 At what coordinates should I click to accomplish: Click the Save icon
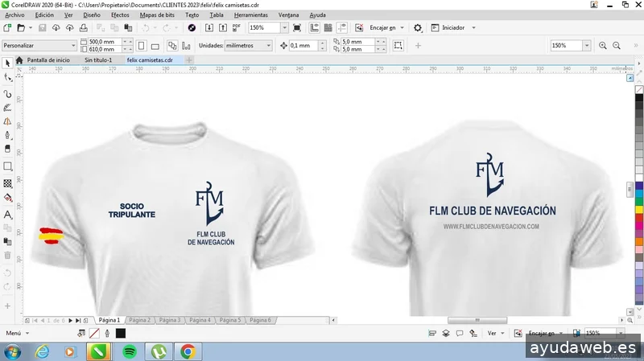click(x=43, y=28)
